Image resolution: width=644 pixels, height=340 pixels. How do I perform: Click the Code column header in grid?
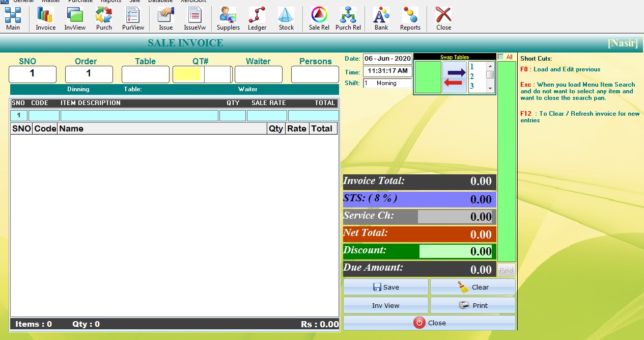[45, 128]
